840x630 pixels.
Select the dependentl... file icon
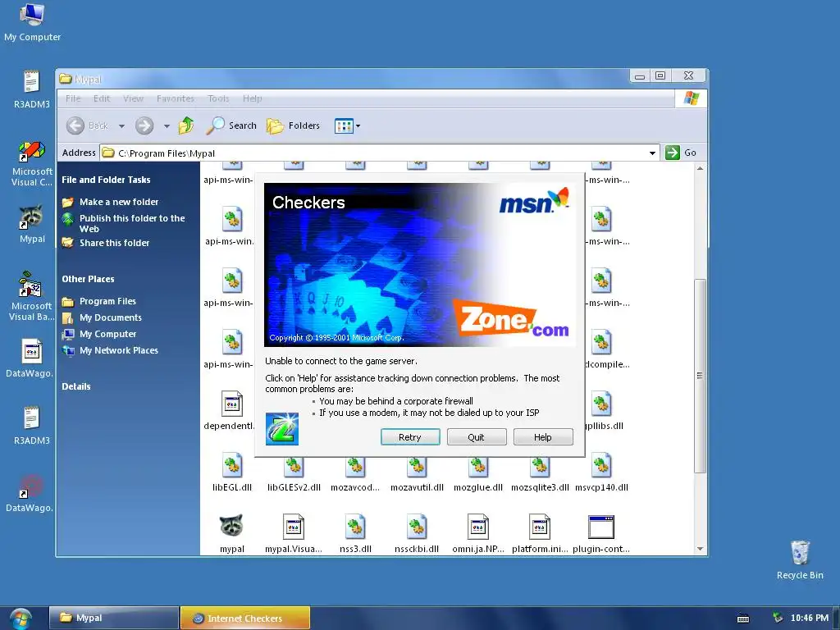232,404
